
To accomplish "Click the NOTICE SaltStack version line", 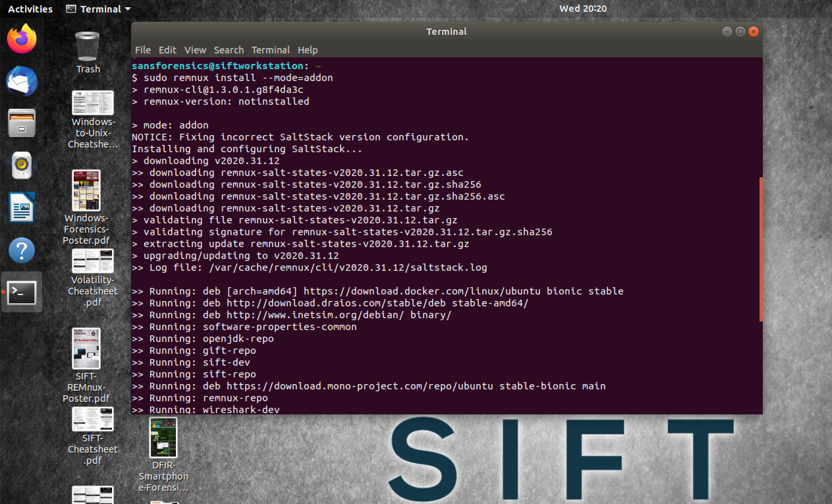I will (x=300, y=137).
